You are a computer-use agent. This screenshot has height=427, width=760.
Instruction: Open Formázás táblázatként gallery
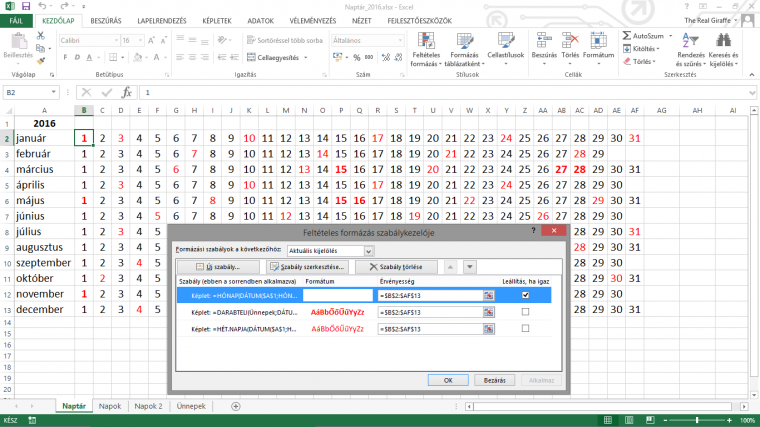coord(464,50)
